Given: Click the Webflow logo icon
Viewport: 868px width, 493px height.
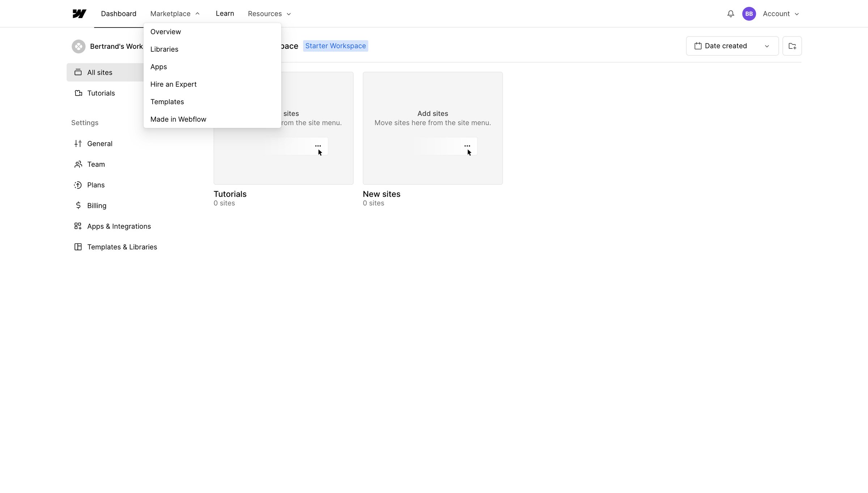Looking at the screenshot, I should pyautogui.click(x=79, y=14).
